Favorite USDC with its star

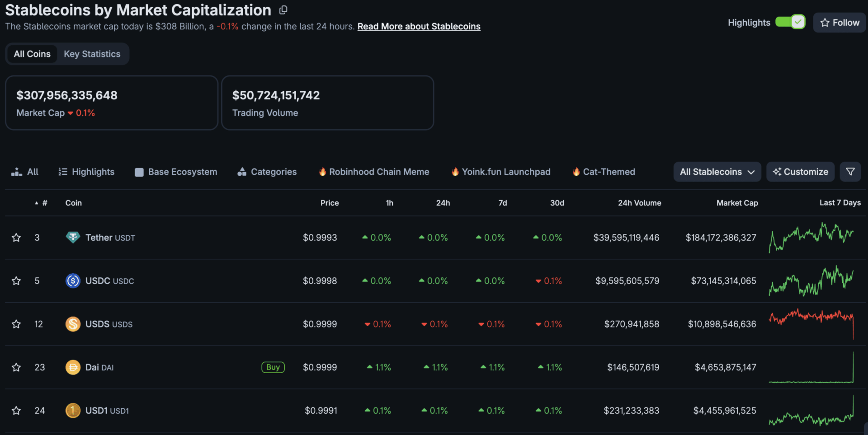(16, 281)
